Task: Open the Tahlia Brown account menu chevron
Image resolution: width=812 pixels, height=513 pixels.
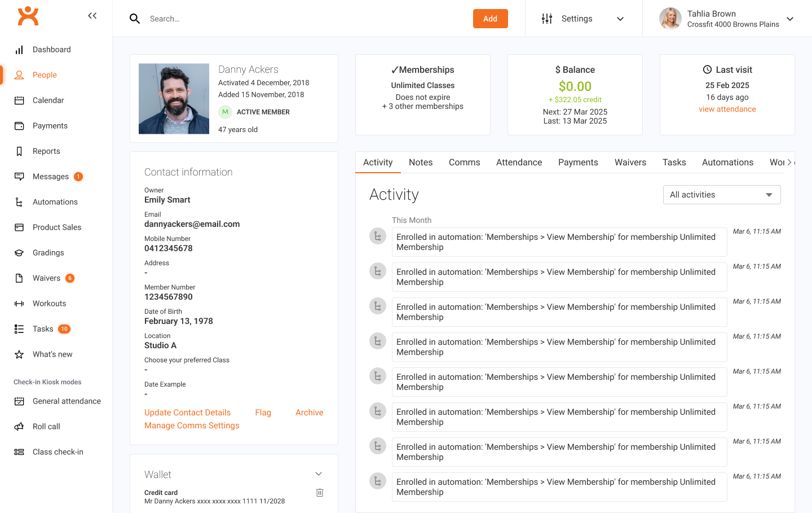Action: pyautogui.click(x=790, y=19)
